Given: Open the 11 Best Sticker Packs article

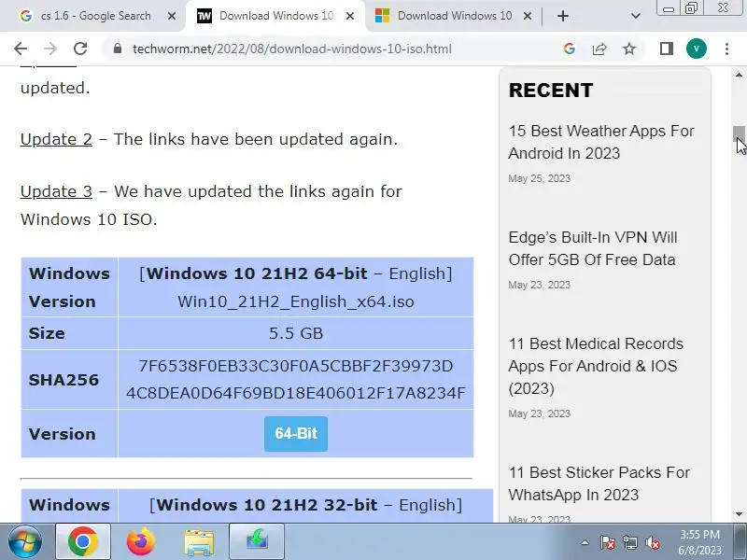Looking at the screenshot, I should click(x=599, y=483).
